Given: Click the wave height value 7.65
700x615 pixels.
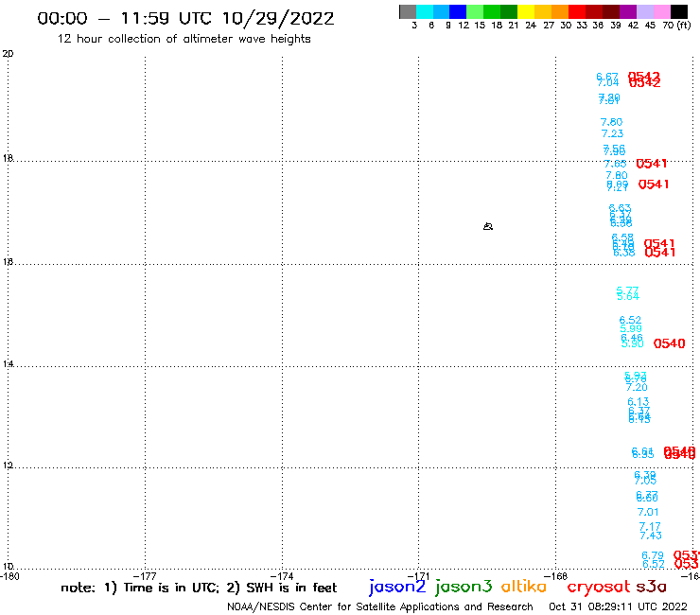Looking at the screenshot, I should pyautogui.click(x=615, y=165).
